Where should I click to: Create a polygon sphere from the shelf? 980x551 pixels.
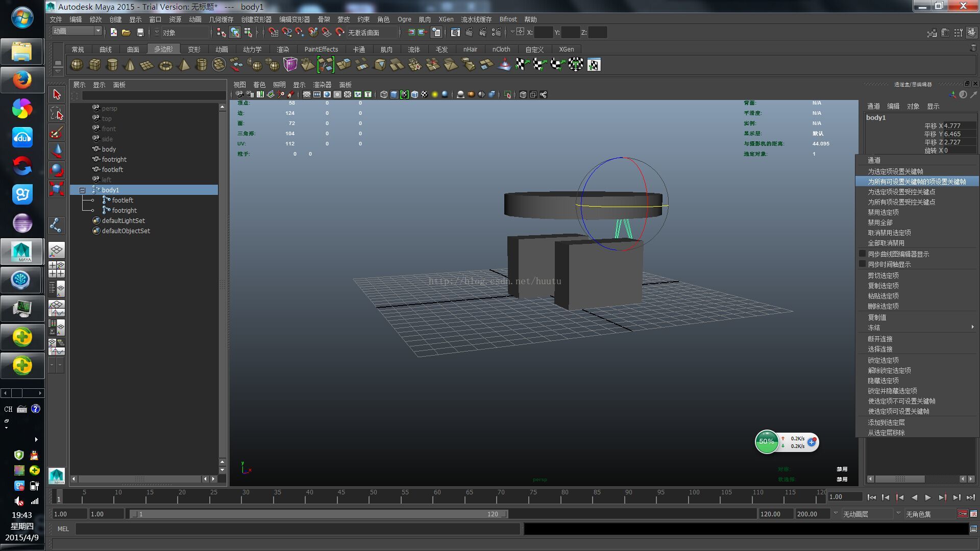[77, 65]
